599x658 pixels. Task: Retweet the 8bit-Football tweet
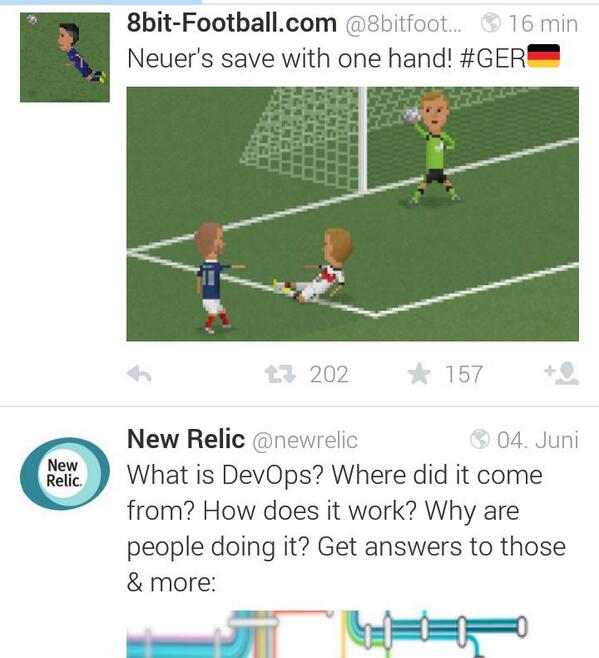[x=280, y=374]
